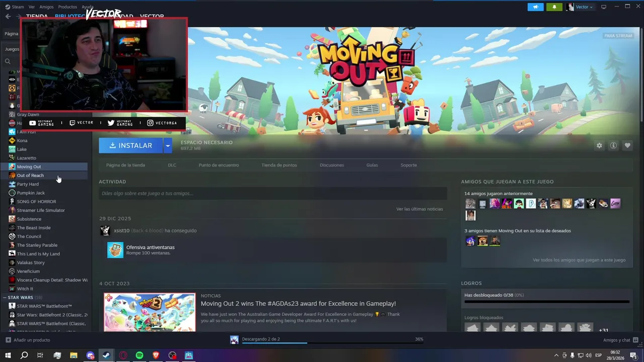This screenshot has height=362, width=644.
Task: Click the LOGROS section header
Action: point(471,283)
